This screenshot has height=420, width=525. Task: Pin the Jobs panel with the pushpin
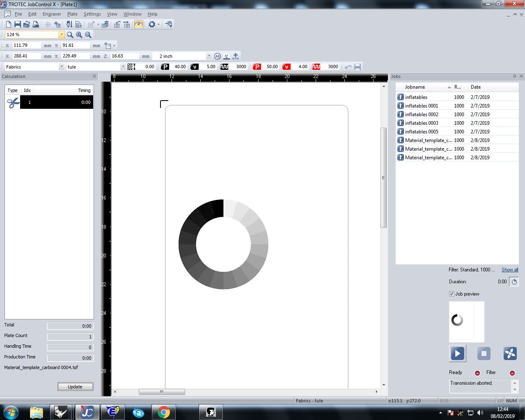click(514, 76)
